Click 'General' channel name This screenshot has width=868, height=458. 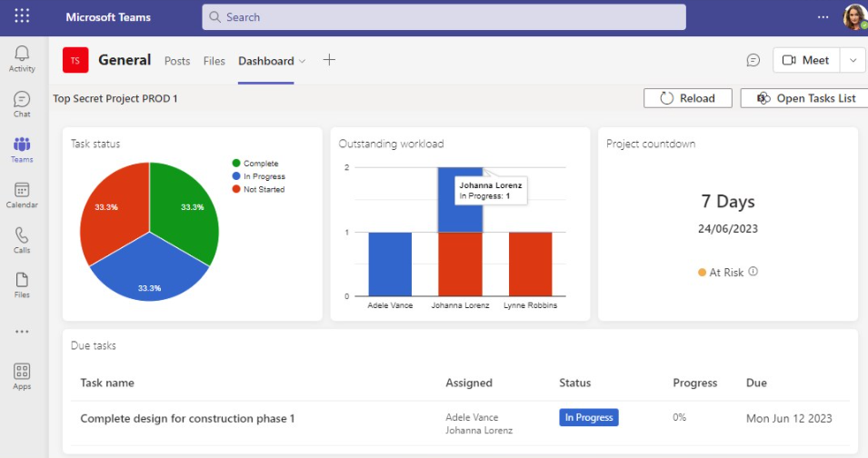pyautogui.click(x=125, y=60)
